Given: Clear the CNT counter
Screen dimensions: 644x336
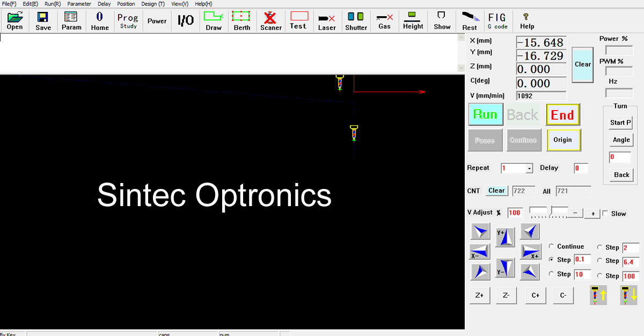Looking at the screenshot, I should (496, 191).
